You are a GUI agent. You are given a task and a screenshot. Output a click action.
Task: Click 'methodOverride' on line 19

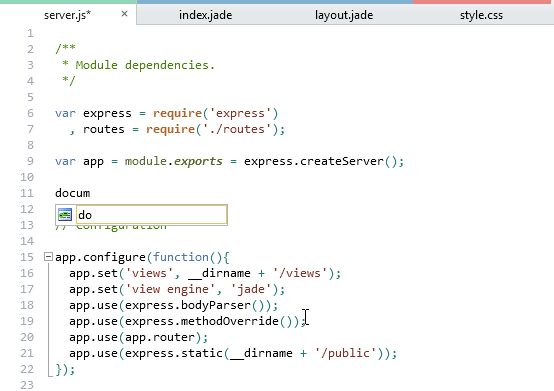coord(230,321)
